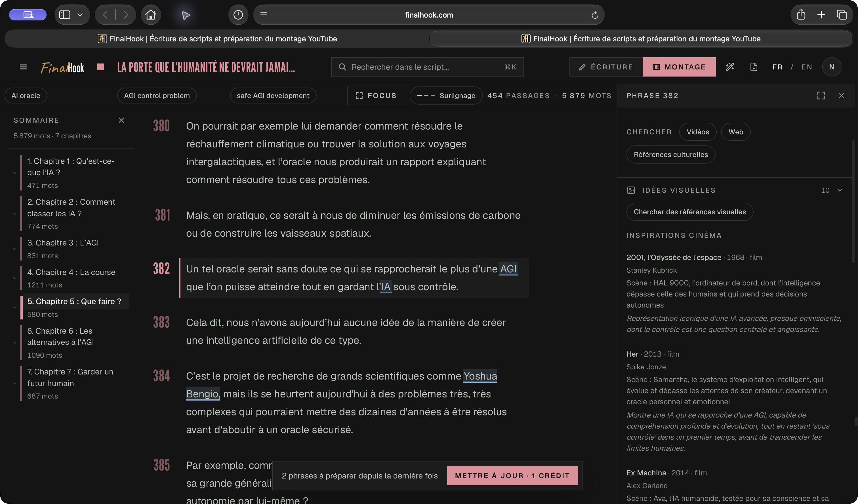
Task: Open the hamburger menu beside FinalHook logo
Action: [x=23, y=67]
